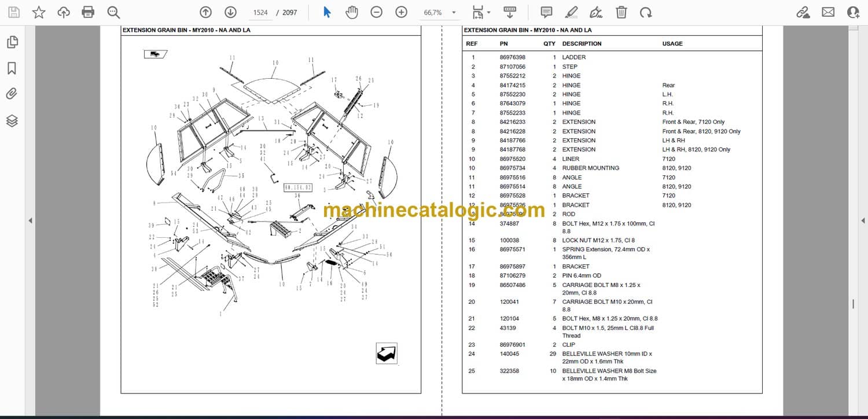
Task: Print the document
Action: (x=88, y=12)
